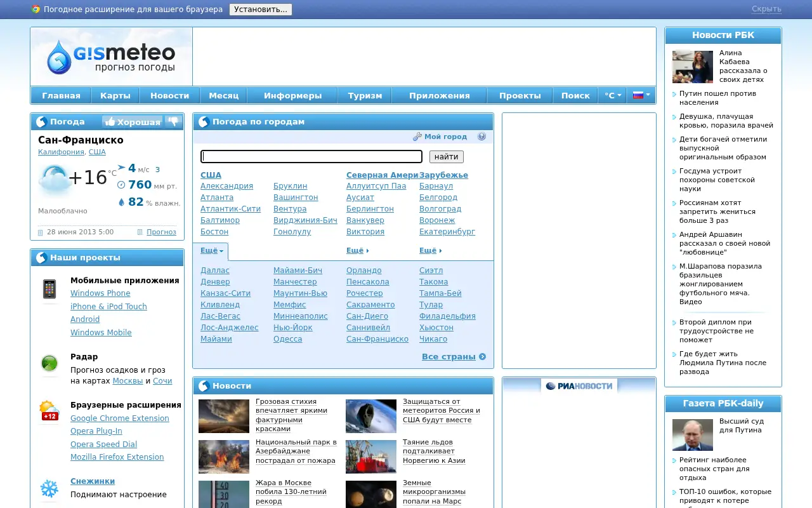The width and height of the screenshot is (812, 508).
Task: Click the wrench icon beside Мой город
Action: (x=417, y=137)
